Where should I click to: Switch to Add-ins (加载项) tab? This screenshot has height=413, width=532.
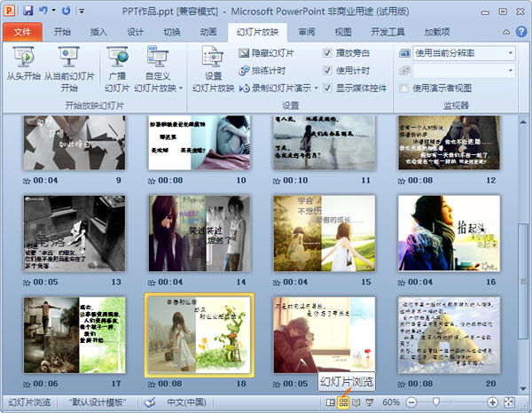(437, 32)
